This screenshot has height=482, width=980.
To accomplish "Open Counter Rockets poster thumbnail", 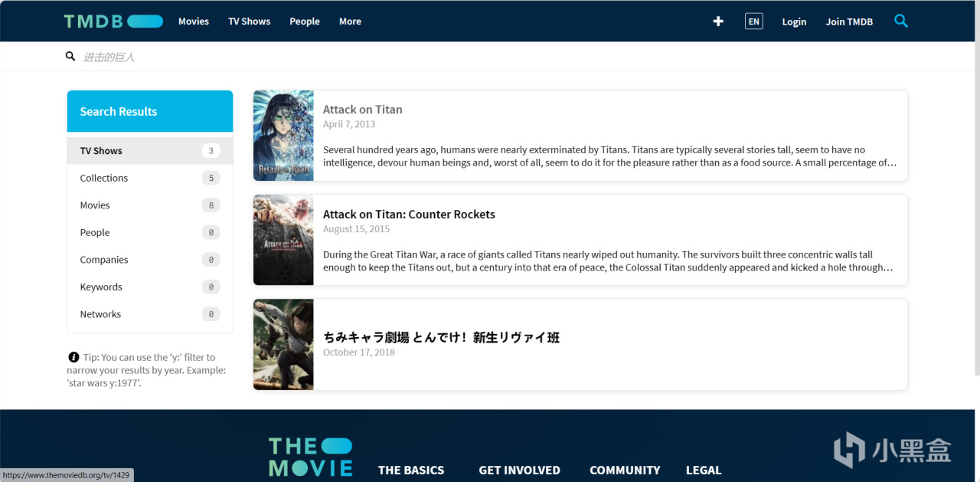I will click(x=283, y=240).
